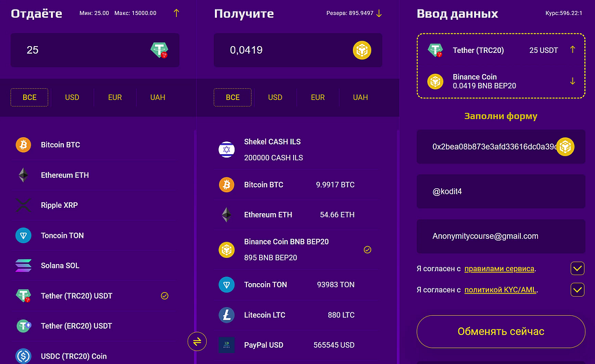Click the Toncoin TON icon in the give list
The image size is (595, 364).
coord(23,235)
